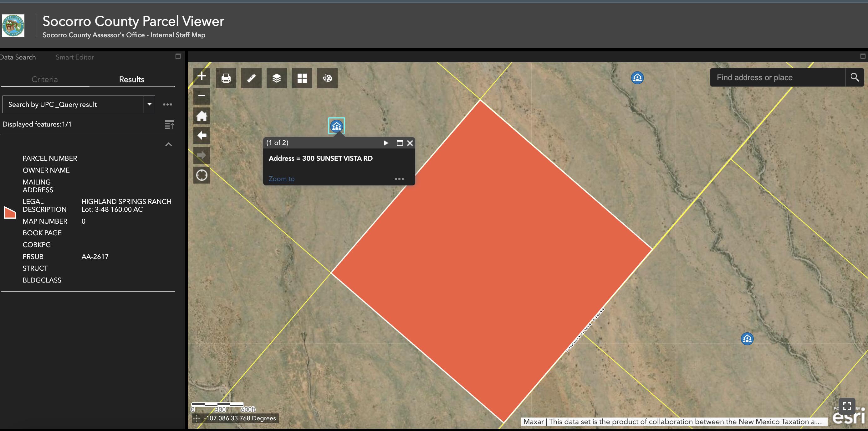This screenshot has width=868, height=431.
Task: Open the Measurement ruler tool
Action: pyautogui.click(x=251, y=78)
